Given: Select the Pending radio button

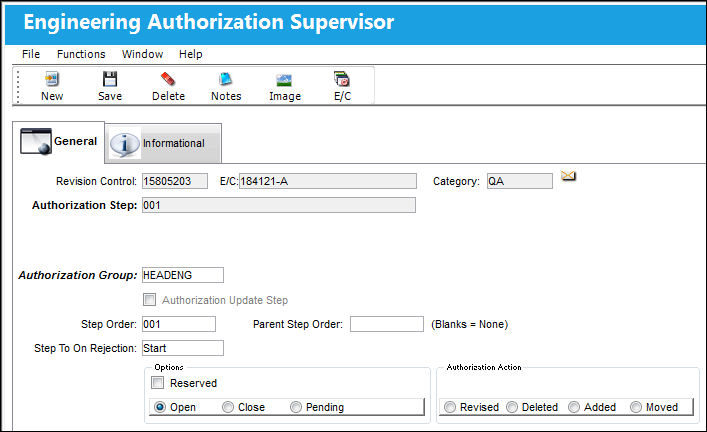Looking at the screenshot, I should (296, 407).
